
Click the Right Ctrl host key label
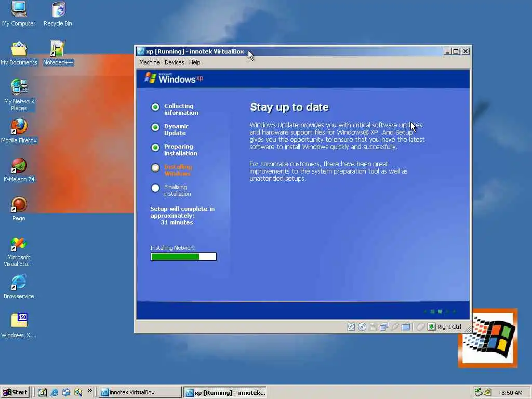[449, 327]
